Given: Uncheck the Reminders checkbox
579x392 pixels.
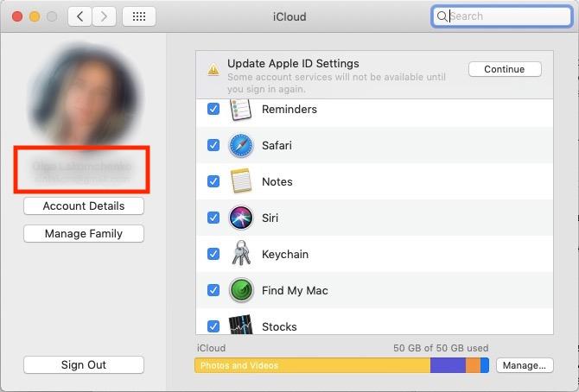Looking at the screenshot, I should 213,109.
